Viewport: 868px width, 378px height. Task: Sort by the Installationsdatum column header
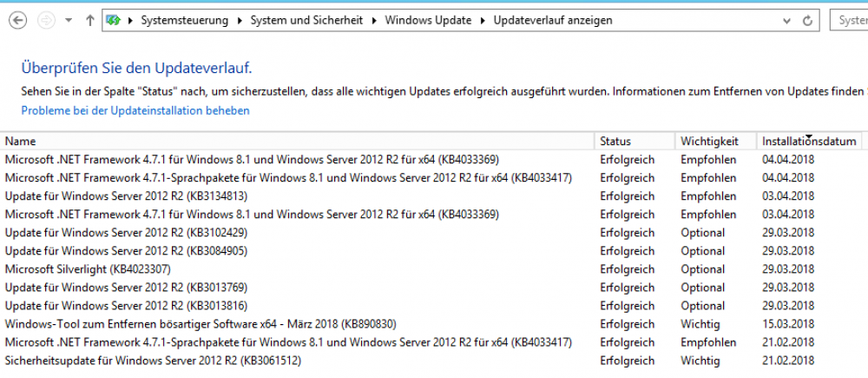click(809, 142)
